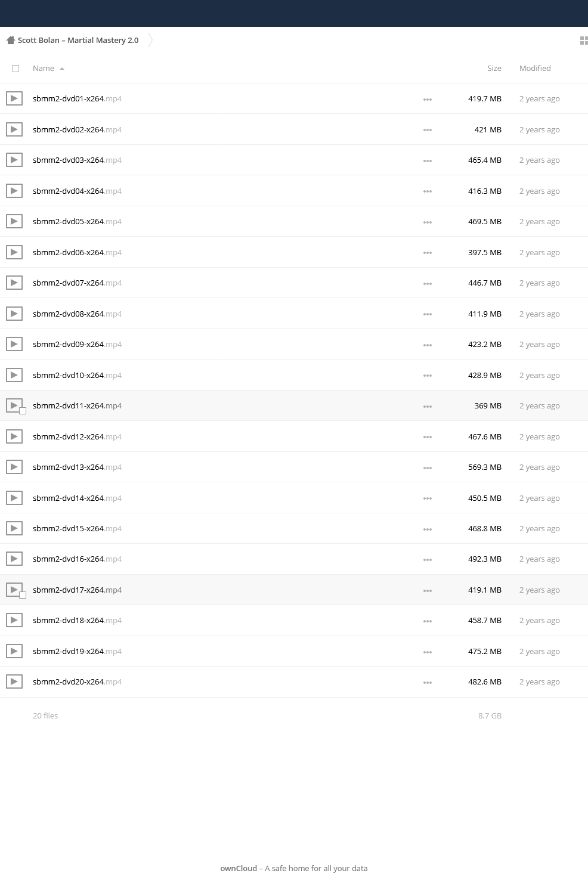Click the video icon for sbmm2-dvd01-x264.mp4
Image resolution: width=588 pixels, height=886 pixels.
(14, 98)
